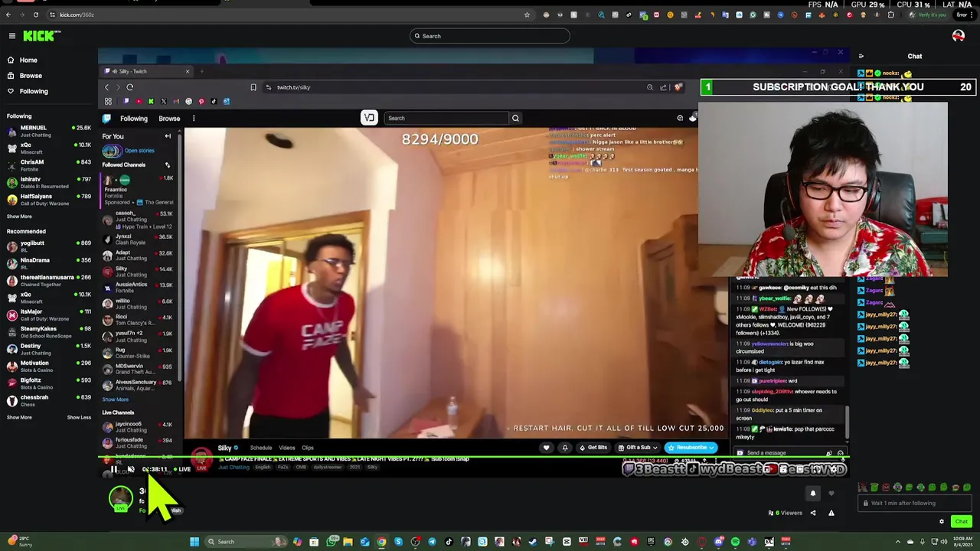This screenshot has width=980, height=551.
Task: Collapse the Twitch For You sidebar
Action: (x=168, y=136)
